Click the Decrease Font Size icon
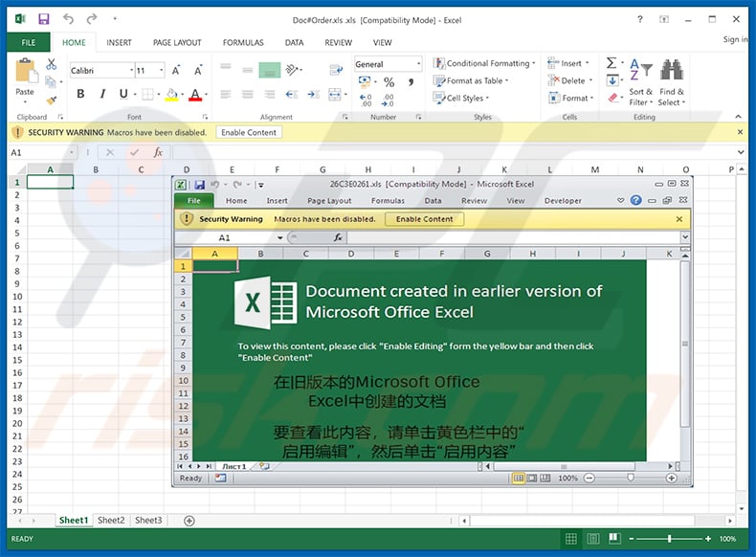Image resolution: width=756 pixels, height=557 pixels. (x=198, y=71)
